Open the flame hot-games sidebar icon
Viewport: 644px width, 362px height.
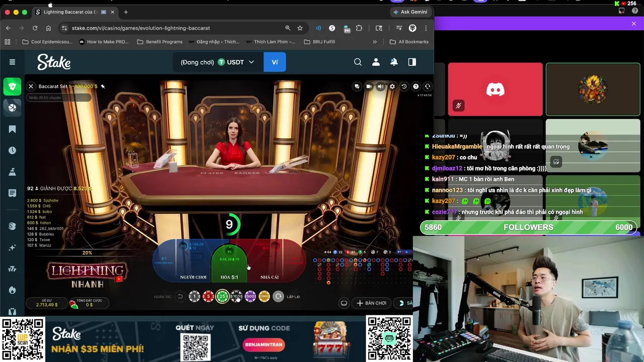click(12, 290)
